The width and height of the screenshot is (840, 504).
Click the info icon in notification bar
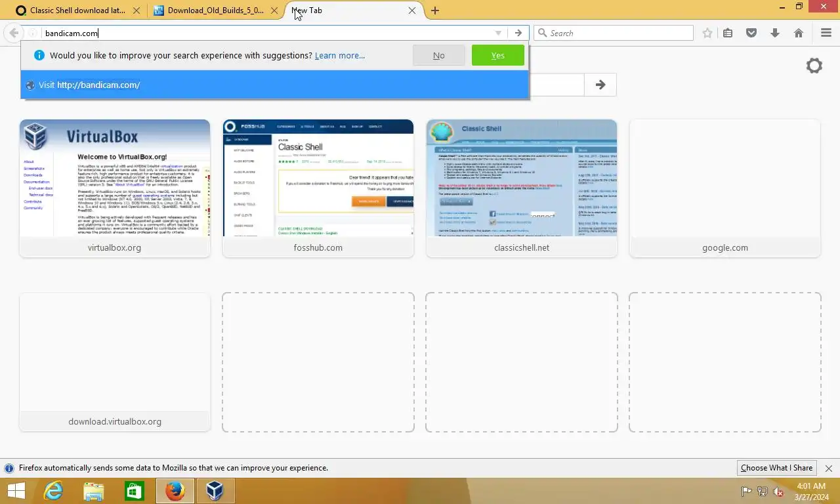tap(9, 469)
